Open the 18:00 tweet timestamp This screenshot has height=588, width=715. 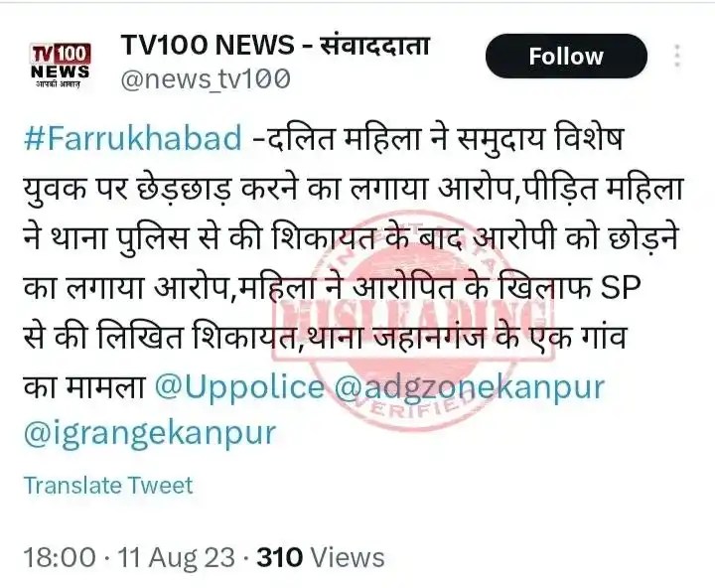click(60, 557)
